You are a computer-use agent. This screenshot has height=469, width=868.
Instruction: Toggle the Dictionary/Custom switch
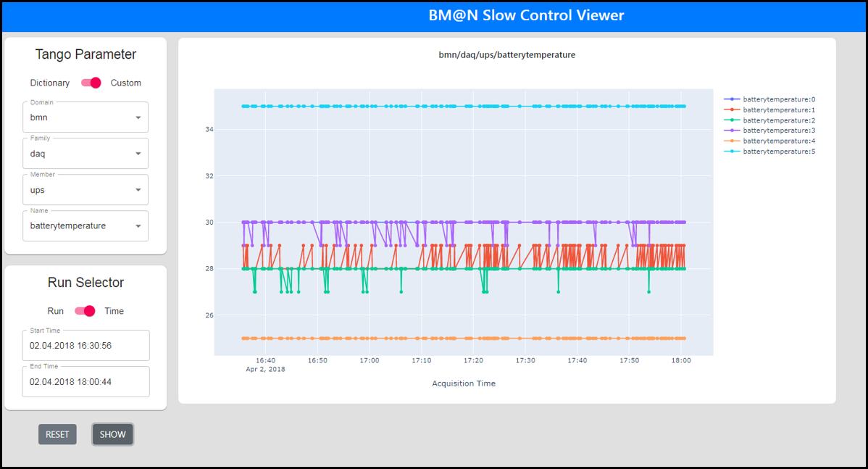[91, 83]
